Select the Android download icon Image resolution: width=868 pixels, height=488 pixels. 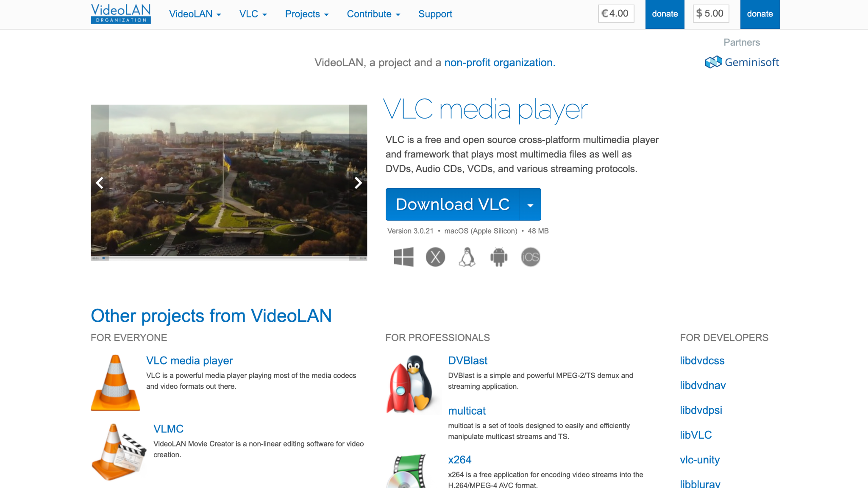[498, 256]
